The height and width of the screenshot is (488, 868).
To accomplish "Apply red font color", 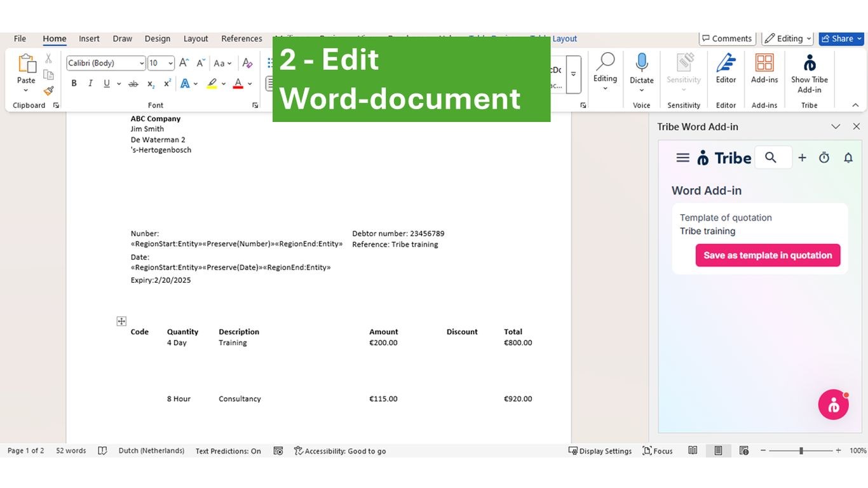I will click(x=238, y=84).
